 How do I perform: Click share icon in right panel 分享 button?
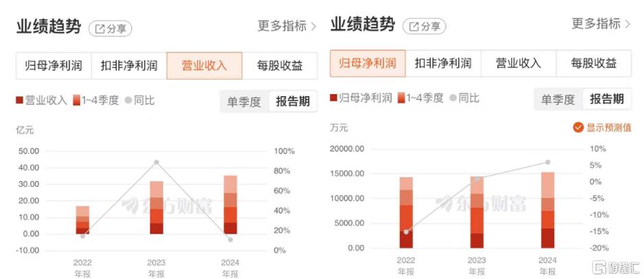pyautogui.click(x=414, y=27)
